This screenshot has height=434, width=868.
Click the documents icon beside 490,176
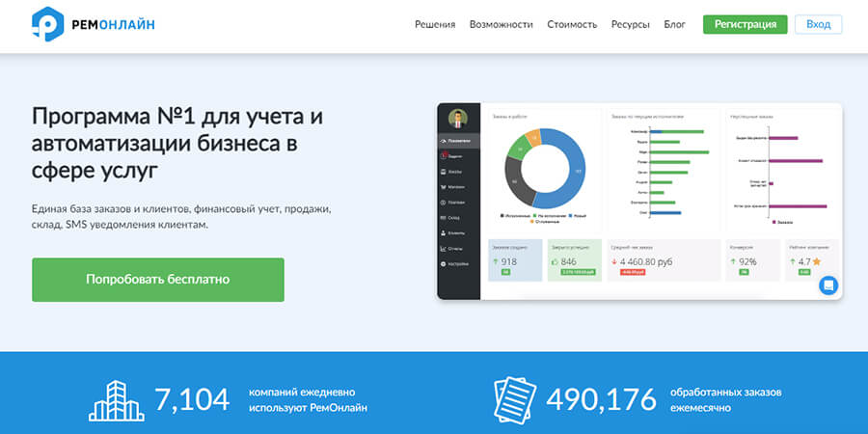coord(515,400)
